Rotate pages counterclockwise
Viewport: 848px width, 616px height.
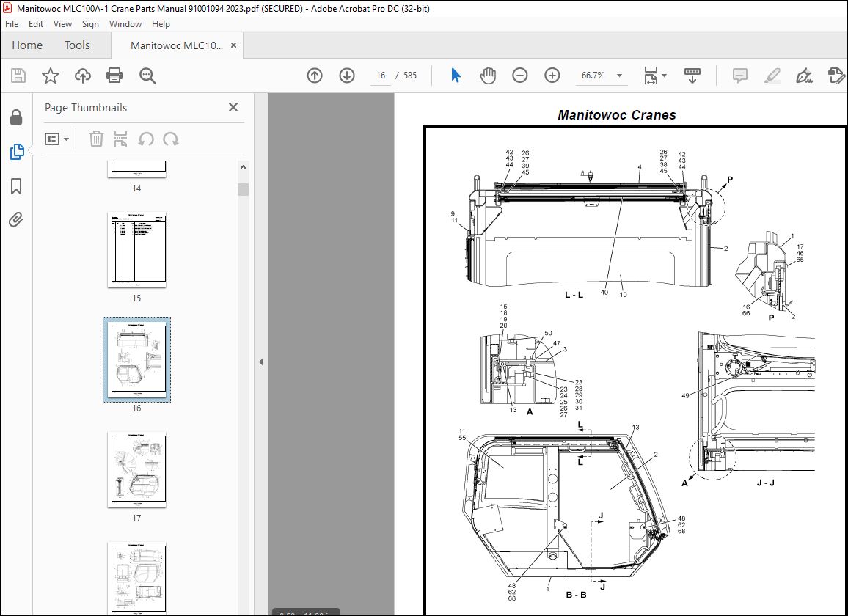(x=145, y=139)
